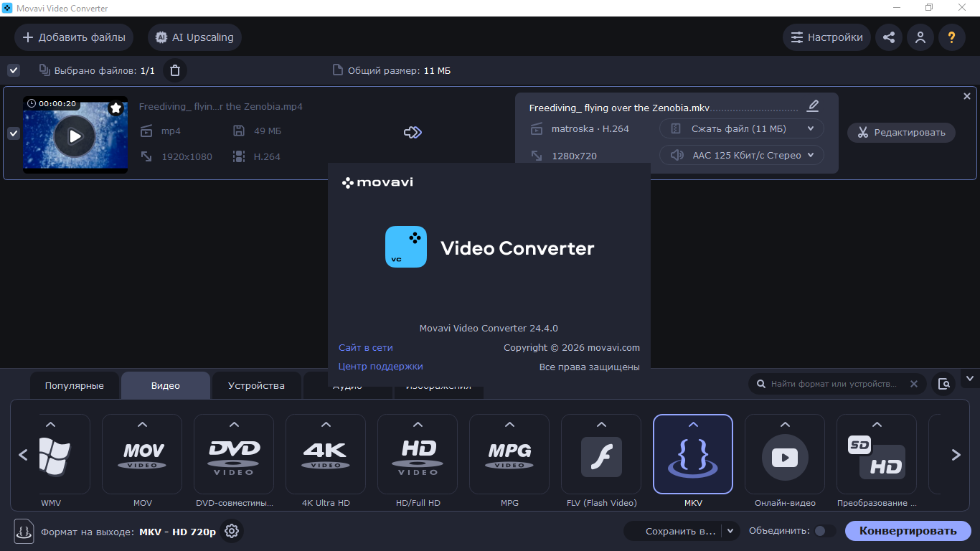Collapse the format panel with chevron

coord(971,378)
